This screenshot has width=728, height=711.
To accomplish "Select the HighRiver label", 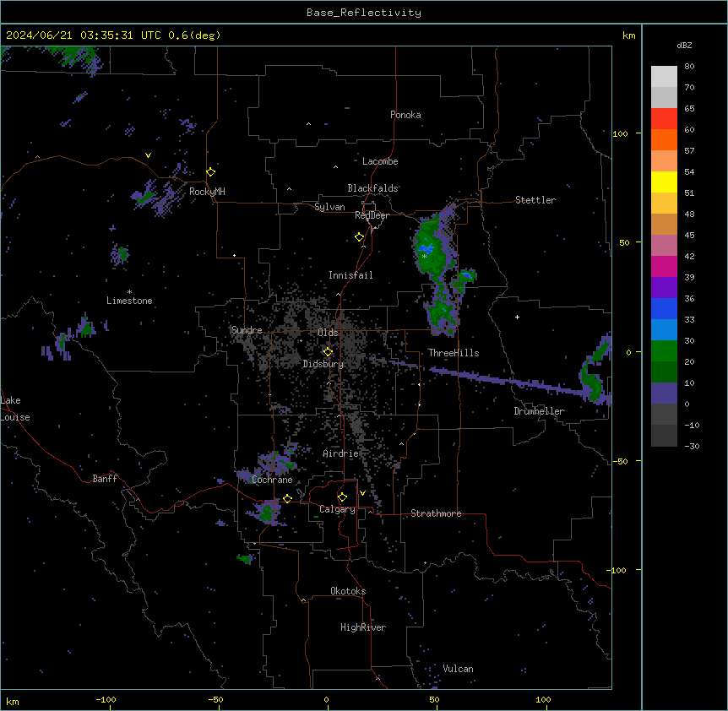I will [363, 627].
